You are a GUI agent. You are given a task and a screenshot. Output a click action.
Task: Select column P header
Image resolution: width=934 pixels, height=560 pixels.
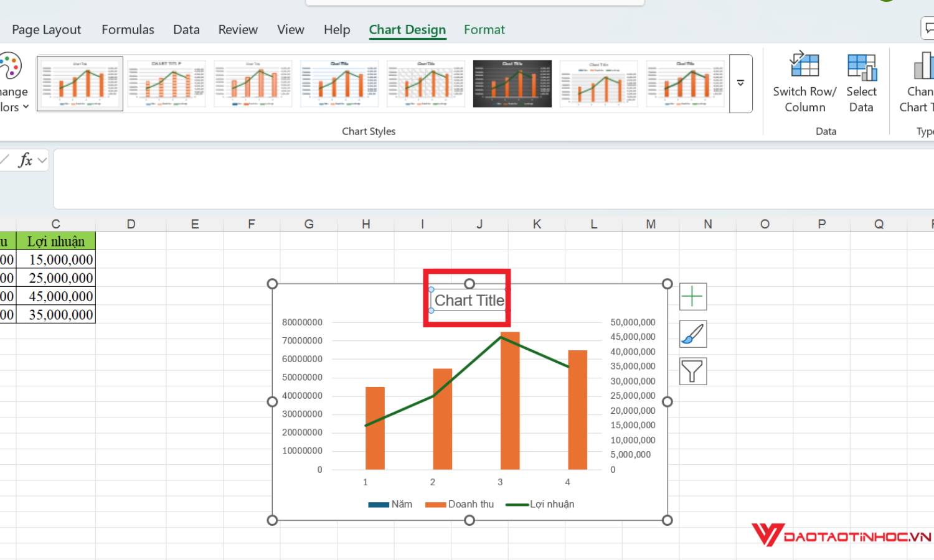822,224
